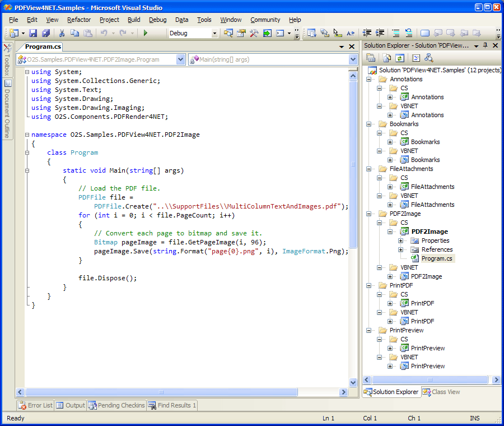Expand the Properties node under PDF2Image
Screen dimensions: 504x426
[400, 240]
